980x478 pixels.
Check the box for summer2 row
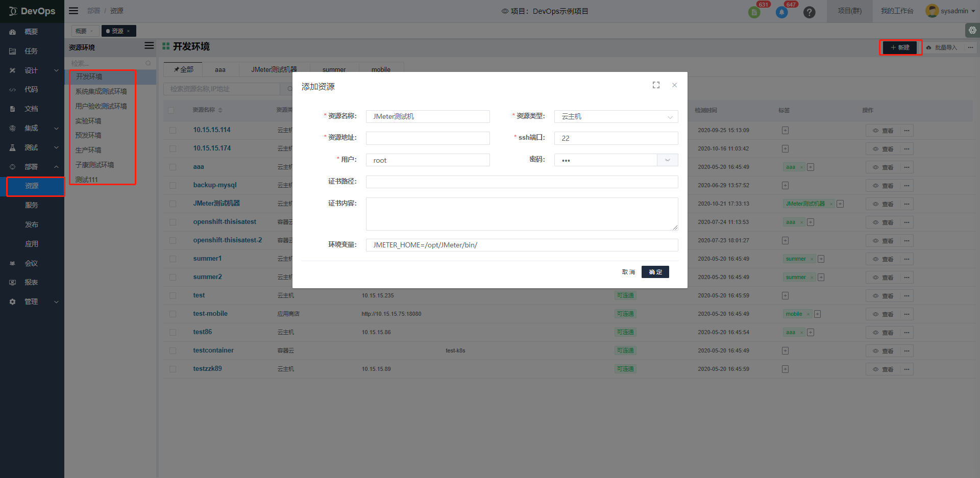(173, 278)
